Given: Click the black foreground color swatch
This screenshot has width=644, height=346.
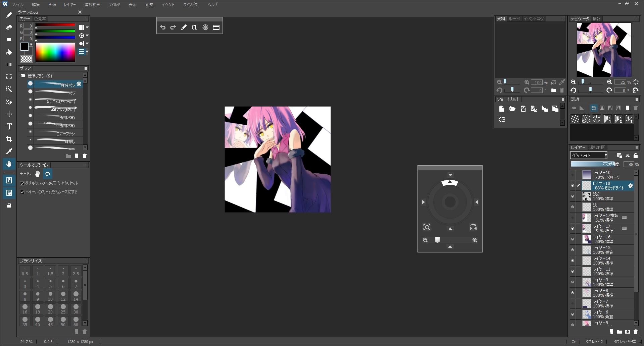Looking at the screenshot, I should click(x=24, y=47).
